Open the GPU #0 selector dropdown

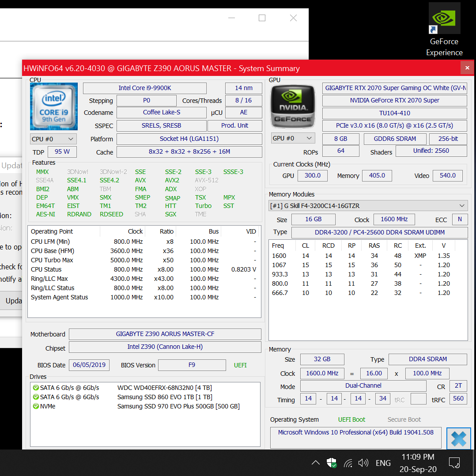(x=293, y=138)
